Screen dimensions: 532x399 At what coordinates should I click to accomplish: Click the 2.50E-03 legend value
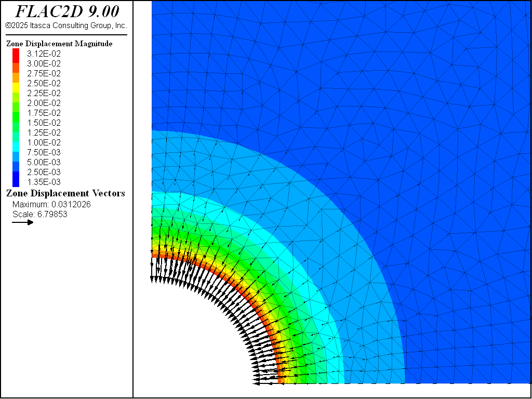tap(44, 171)
